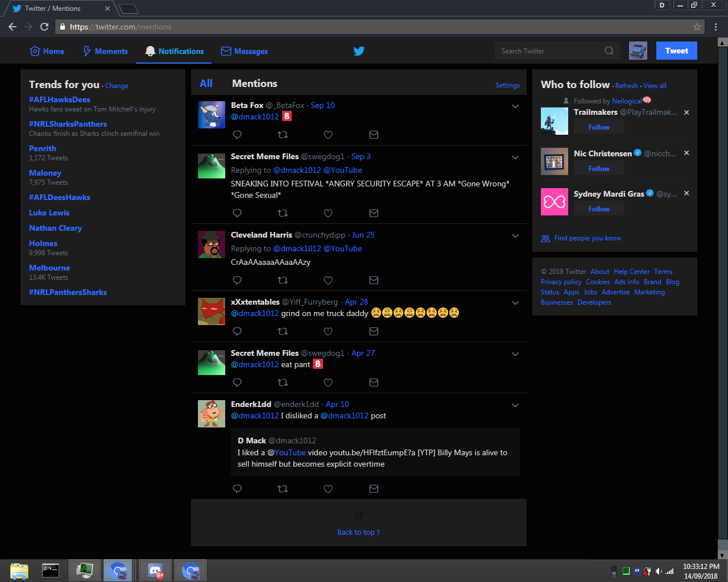Open the quoted D Mack tweet
This screenshot has height=582, width=728.
375,452
